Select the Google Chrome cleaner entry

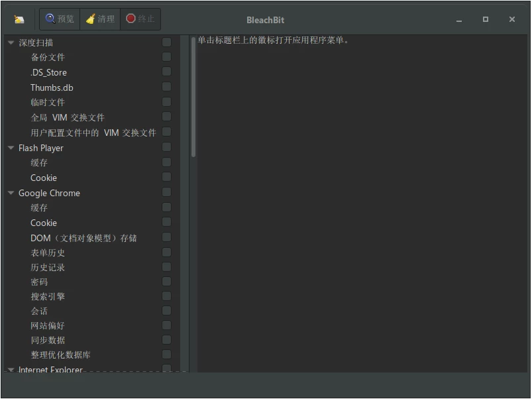click(x=49, y=193)
